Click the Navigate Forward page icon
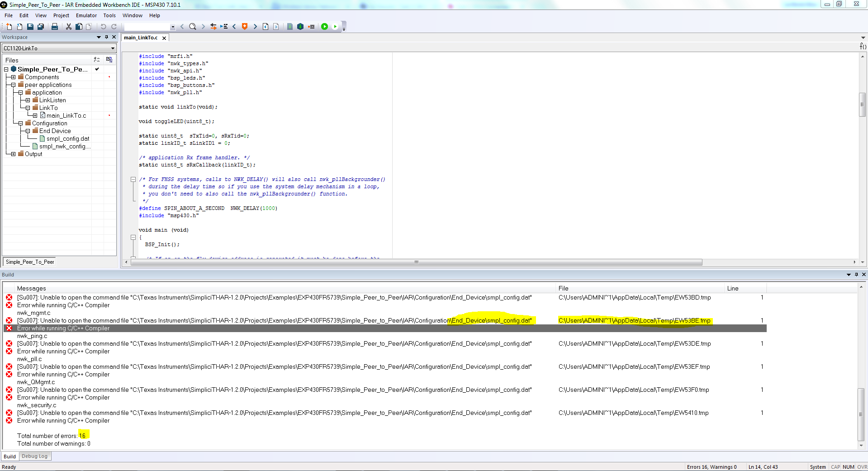The width and height of the screenshot is (868, 471). click(276, 27)
